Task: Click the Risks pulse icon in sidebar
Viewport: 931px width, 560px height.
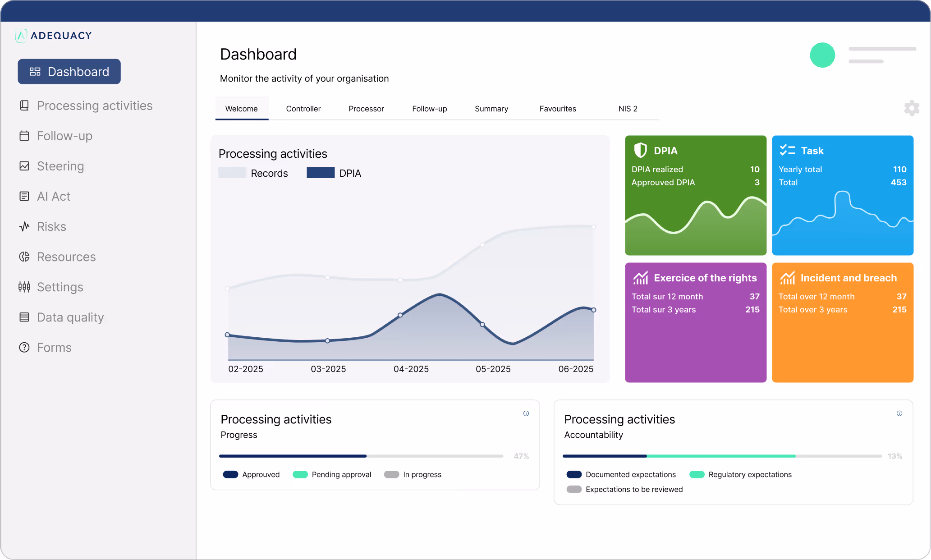Action: (24, 226)
